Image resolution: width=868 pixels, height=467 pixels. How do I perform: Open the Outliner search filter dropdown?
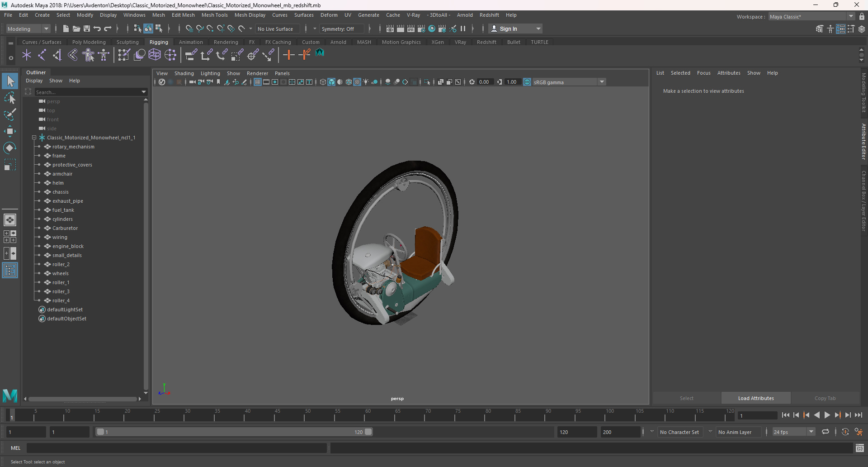pos(144,92)
